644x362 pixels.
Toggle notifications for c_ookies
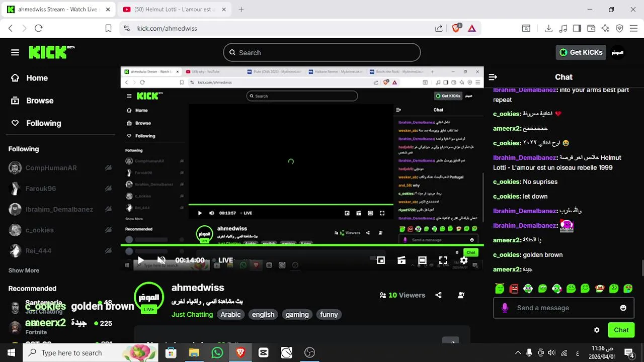[x=108, y=230]
